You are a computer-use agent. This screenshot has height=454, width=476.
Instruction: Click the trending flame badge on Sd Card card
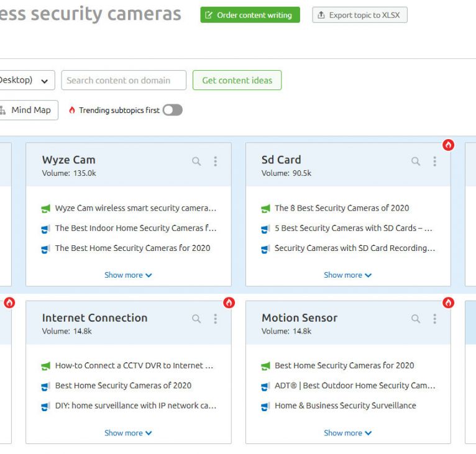[x=448, y=145]
